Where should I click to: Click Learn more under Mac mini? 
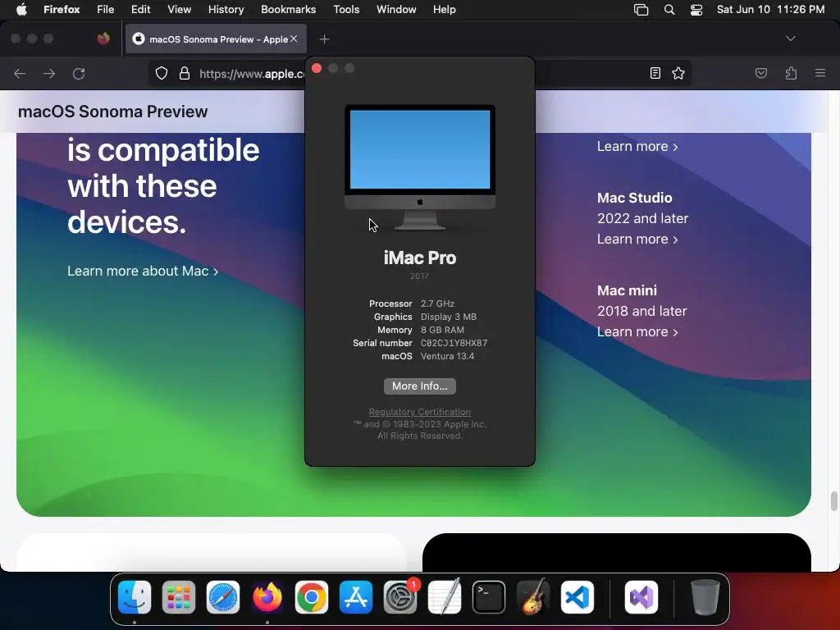(637, 331)
